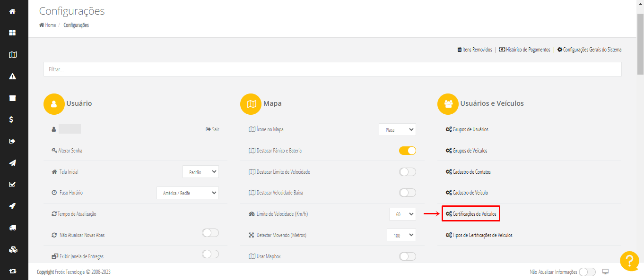
Task: Open the map icon in the sidebar
Action: [13, 55]
